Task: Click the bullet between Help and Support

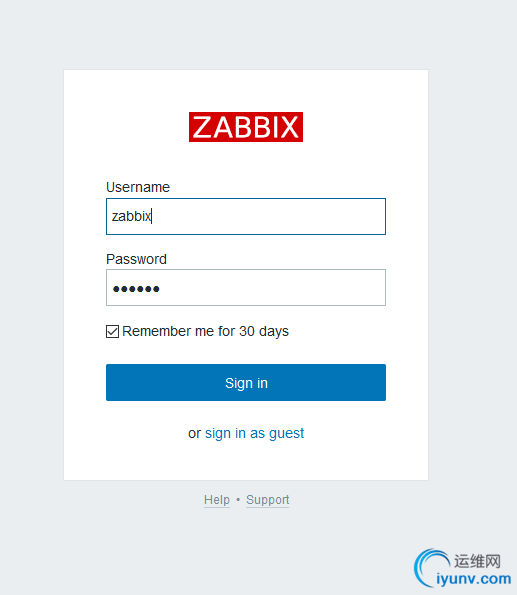Action: point(238,500)
